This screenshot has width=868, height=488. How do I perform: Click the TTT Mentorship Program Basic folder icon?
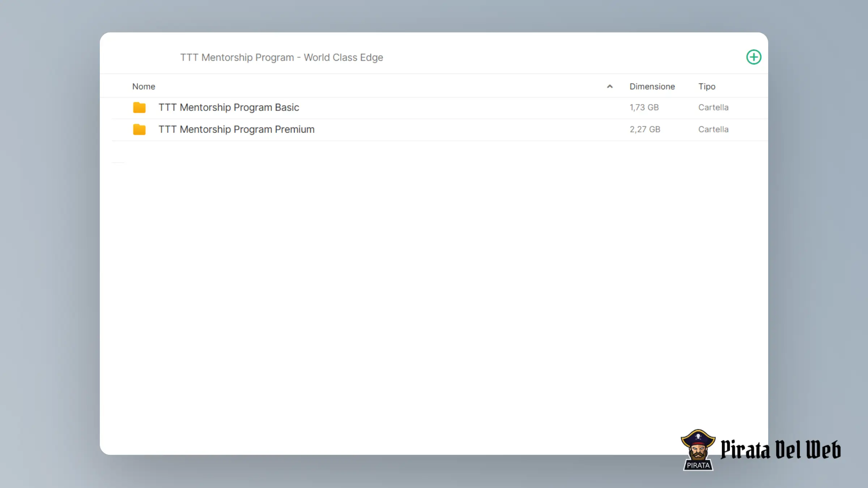(x=139, y=108)
